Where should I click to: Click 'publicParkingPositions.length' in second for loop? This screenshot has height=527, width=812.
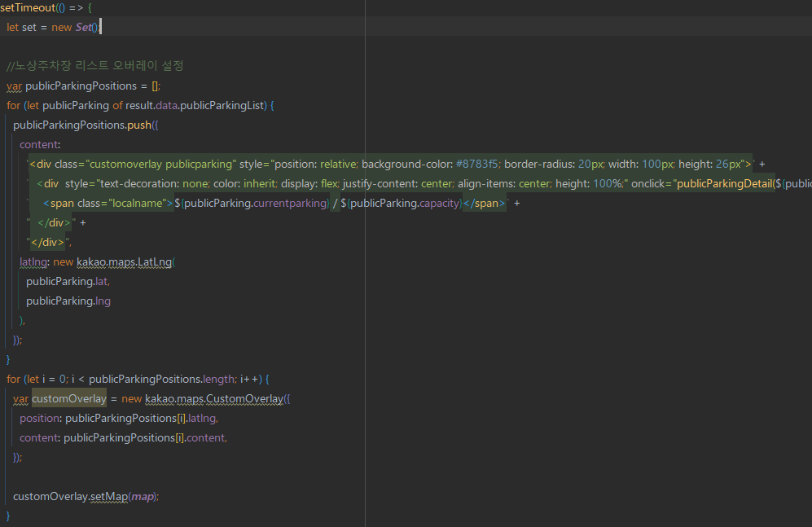(163, 380)
